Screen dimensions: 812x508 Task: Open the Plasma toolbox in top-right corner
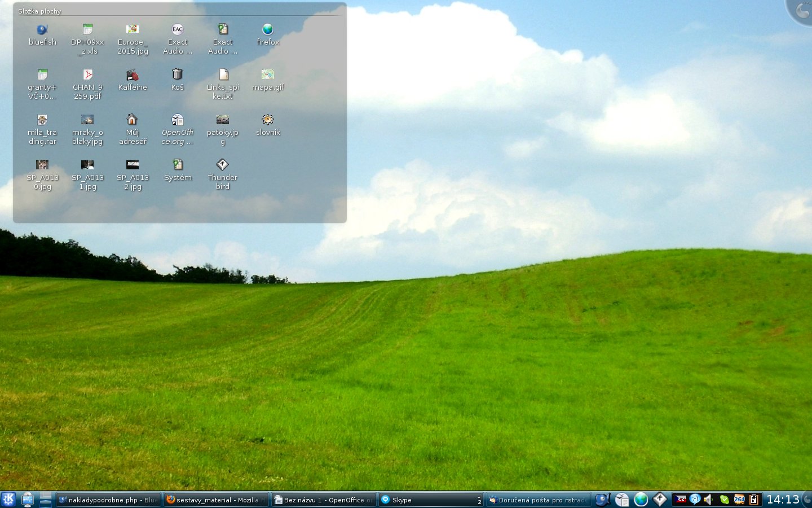(801, 11)
